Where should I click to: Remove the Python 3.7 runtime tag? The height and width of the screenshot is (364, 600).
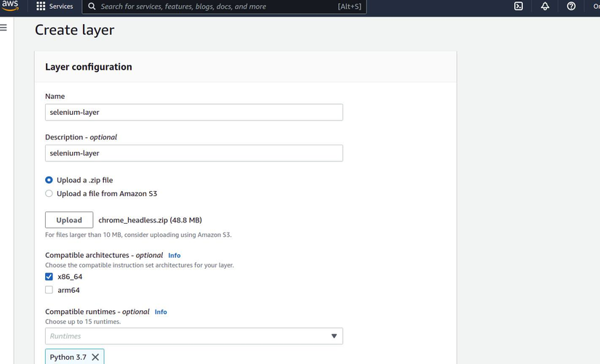[95, 357]
